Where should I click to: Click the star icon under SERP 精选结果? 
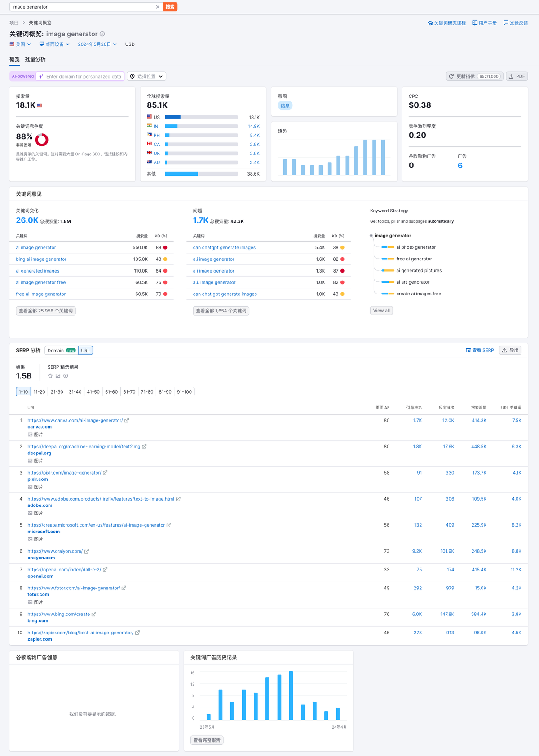pos(50,376)
